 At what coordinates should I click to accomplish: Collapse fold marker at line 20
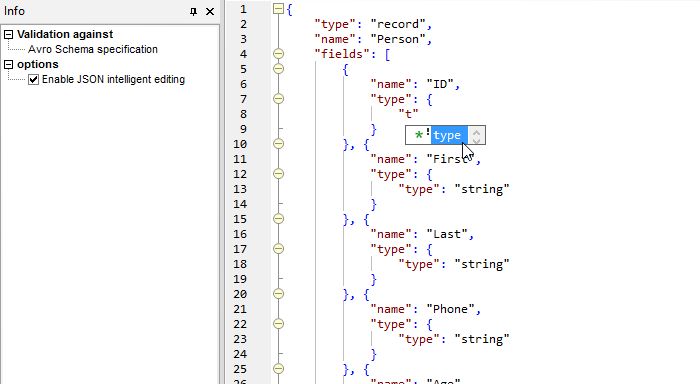278,294
